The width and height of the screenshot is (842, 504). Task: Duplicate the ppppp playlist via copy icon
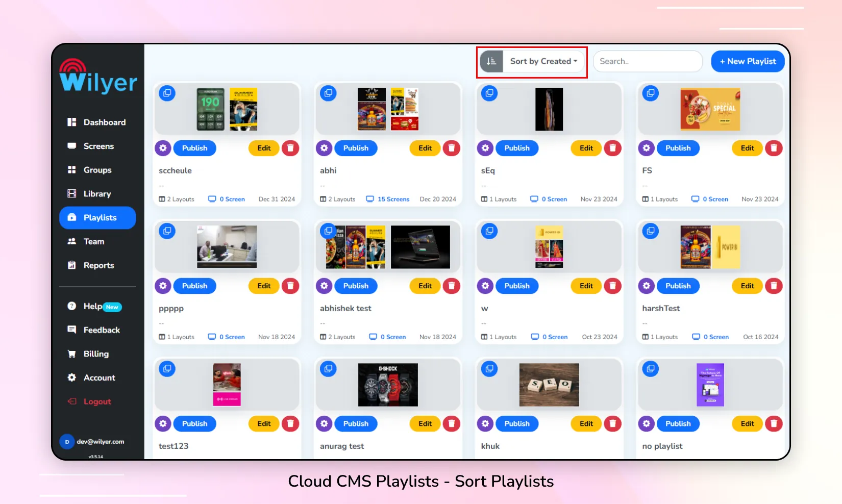[167, 231]
